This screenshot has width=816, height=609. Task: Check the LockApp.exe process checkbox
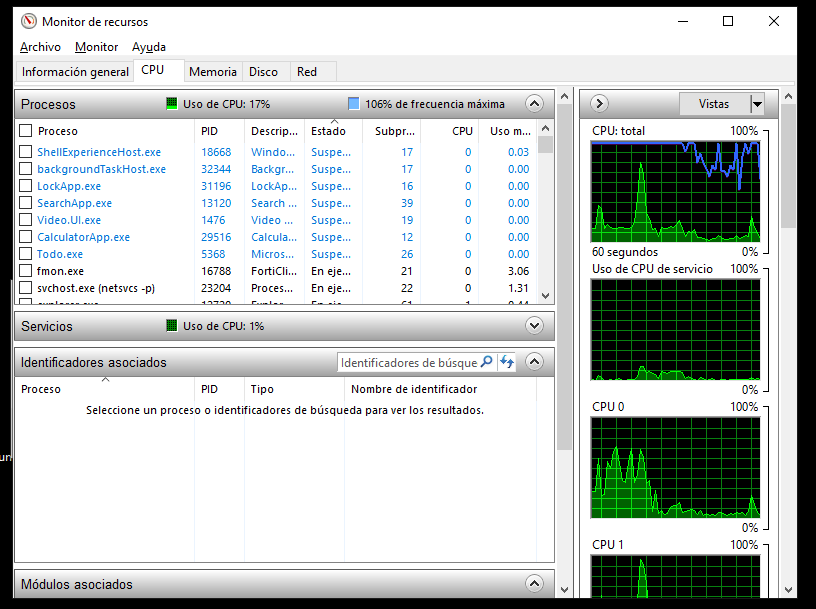[27, 185]
